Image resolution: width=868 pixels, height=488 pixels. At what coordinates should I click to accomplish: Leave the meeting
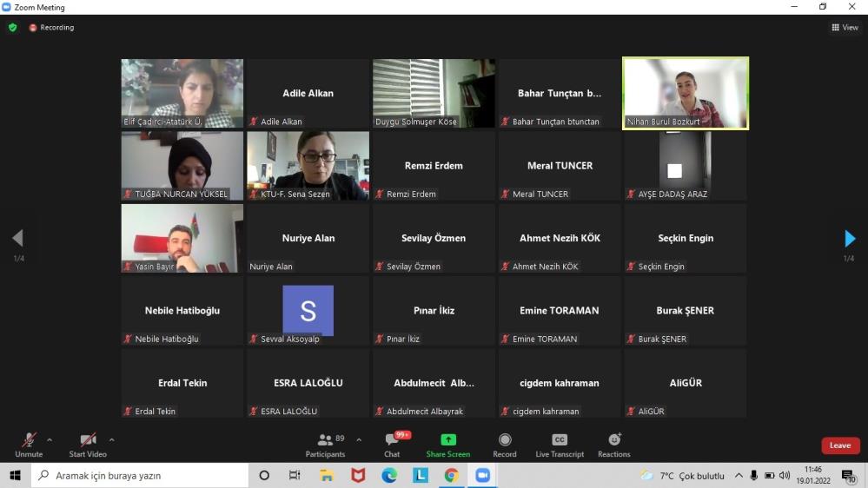click(840, 445)
